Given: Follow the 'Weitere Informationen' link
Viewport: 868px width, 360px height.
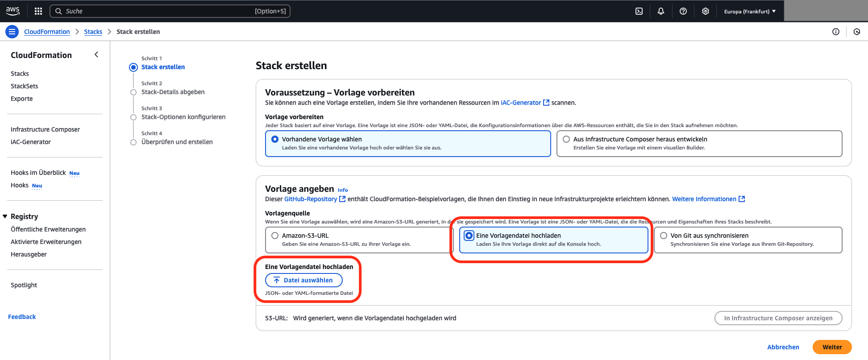Looking at the screenshot, I should click(704, 199).
